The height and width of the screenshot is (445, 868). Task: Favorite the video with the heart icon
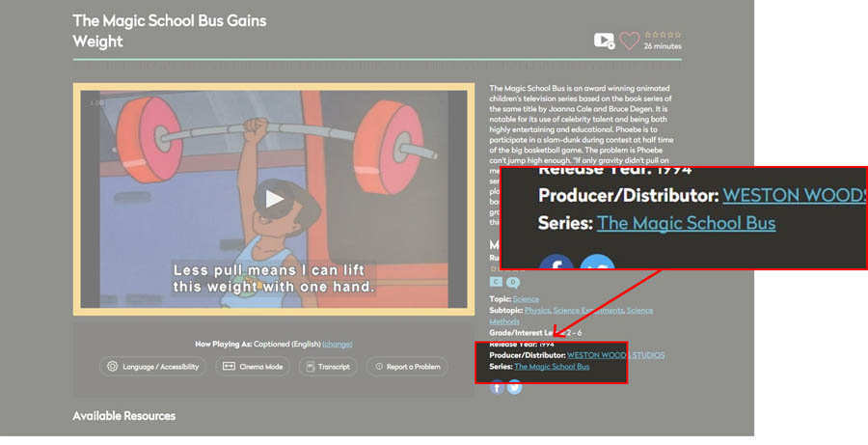[629, 41]
